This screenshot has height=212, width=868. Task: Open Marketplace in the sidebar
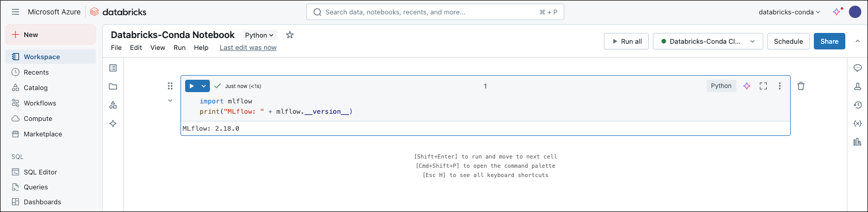point(51,134)
